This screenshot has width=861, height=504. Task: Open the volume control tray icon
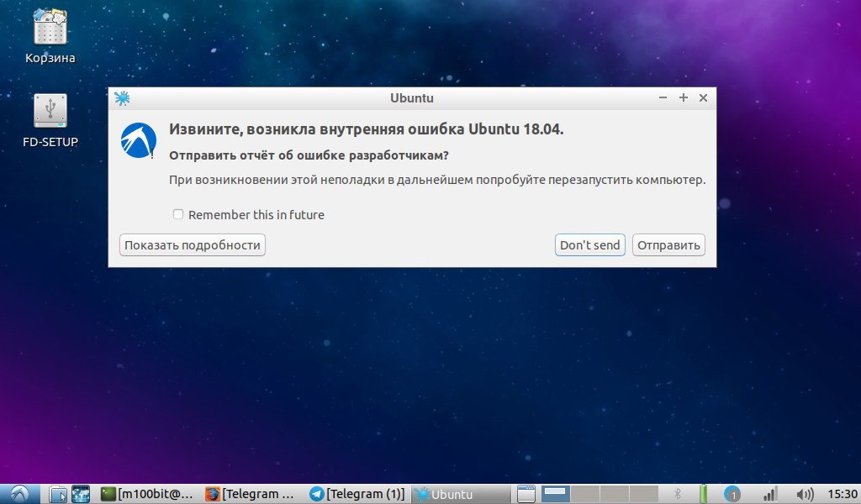point(805,494)
